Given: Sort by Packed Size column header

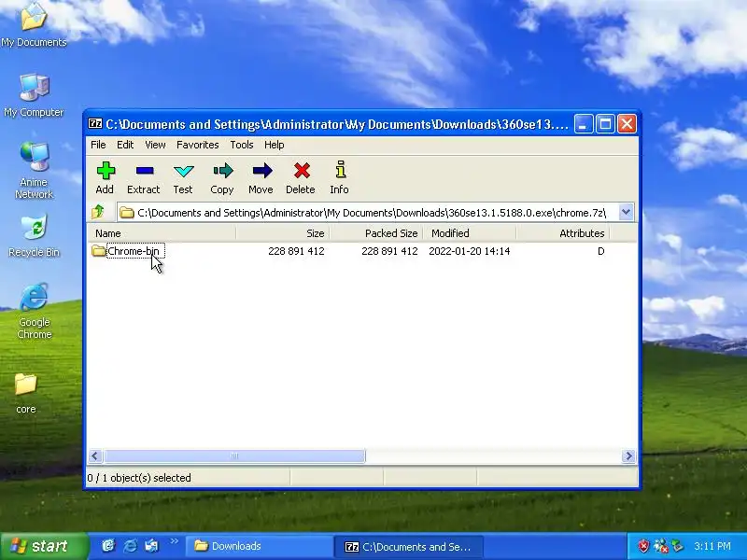Looking at the screenshot, I should pyautogui.click(x=376, y=233).
